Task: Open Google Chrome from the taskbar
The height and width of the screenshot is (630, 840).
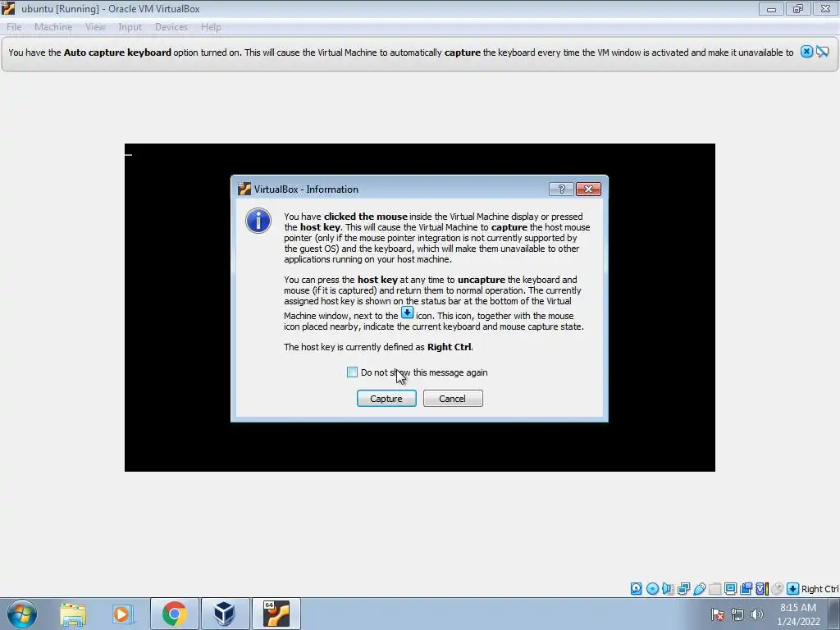Action: (x=174, y=614)
